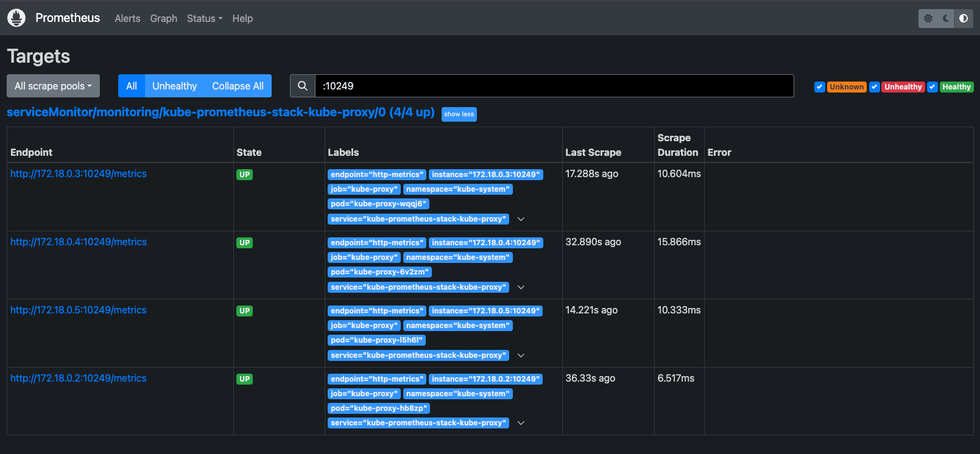Open the 172.18.0.5:10249 metrics endpoint
The image size is (980, 454).
(79, 310)
